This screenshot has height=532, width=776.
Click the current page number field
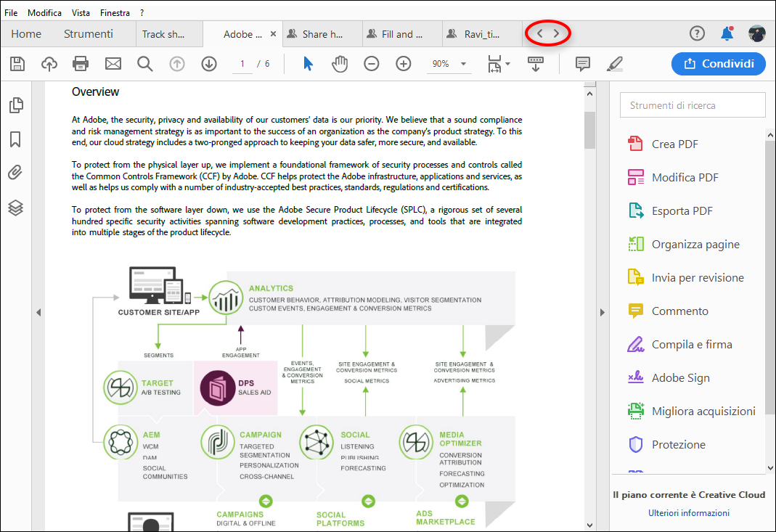pyautogui.click(x=242, y=64)
